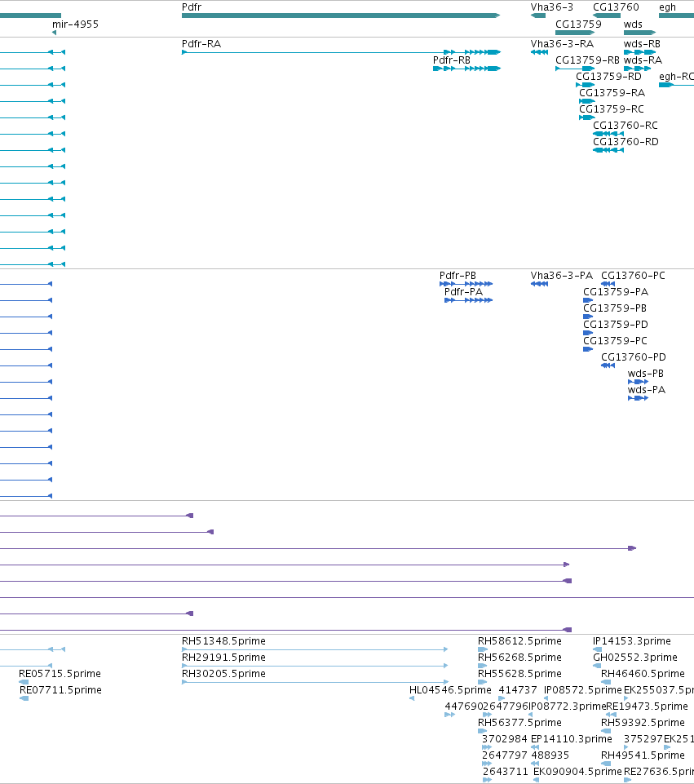The height and width of the screenshot is (784, 694).
Task: Open the RH56268.5prime EST label
Action: point(519,658)
